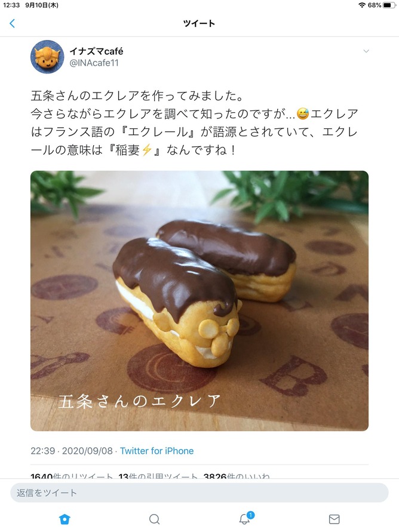The height and width of the screenshot is (532, 399).
Task: Tap the back arrow icon
Action: coord(13,23)
